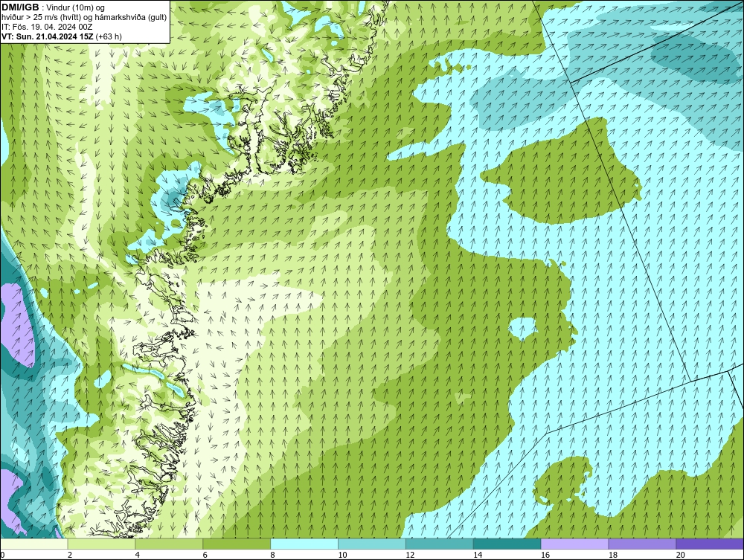The height and width of the screenshot is (560, 744).
Task: Click the legend label '8'
Action: pyautogui.click(x=273, y=555)
